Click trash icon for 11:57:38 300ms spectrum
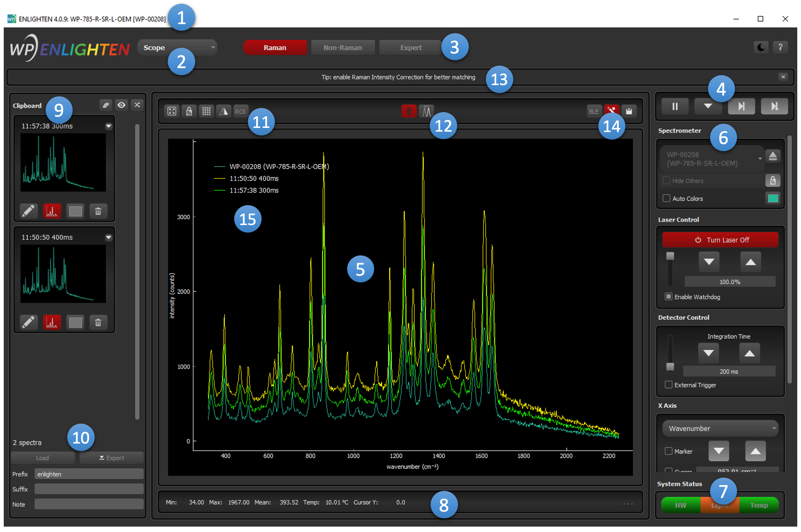 point(98,211)
